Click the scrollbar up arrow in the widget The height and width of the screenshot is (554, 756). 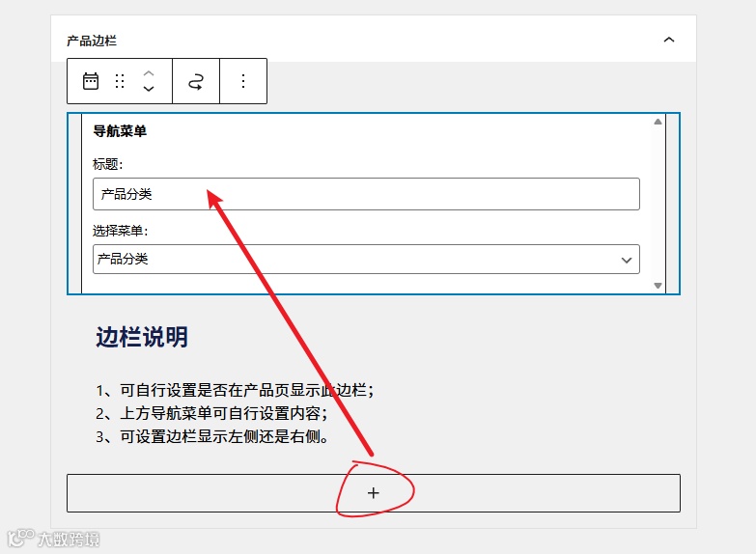pyautogui.click(x=658, y=122)
